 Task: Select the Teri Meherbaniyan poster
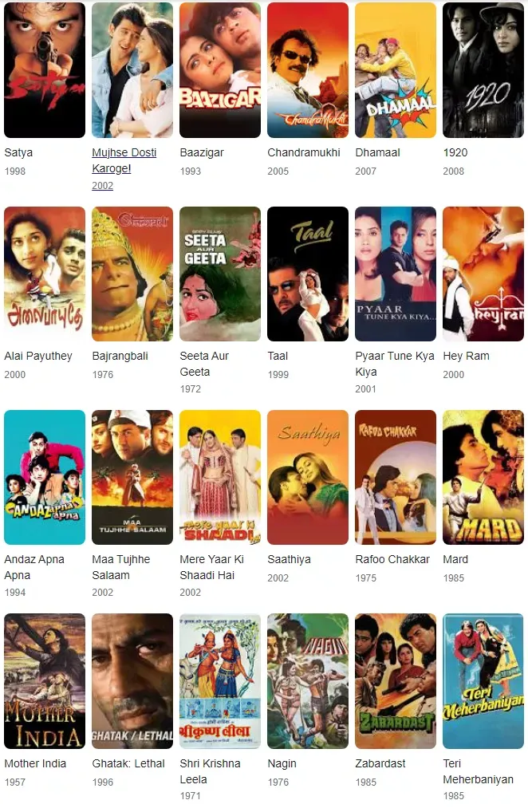point(483,681)
